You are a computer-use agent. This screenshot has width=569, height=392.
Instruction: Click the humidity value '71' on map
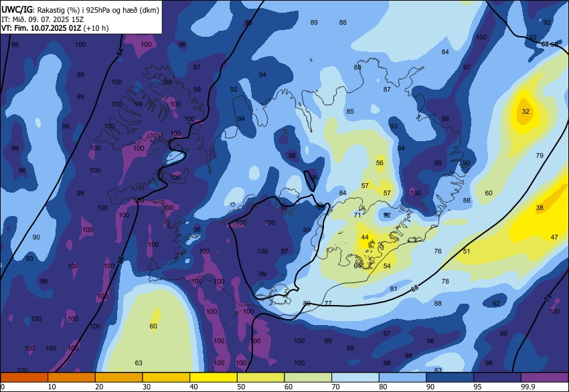[x=357, y=215]
